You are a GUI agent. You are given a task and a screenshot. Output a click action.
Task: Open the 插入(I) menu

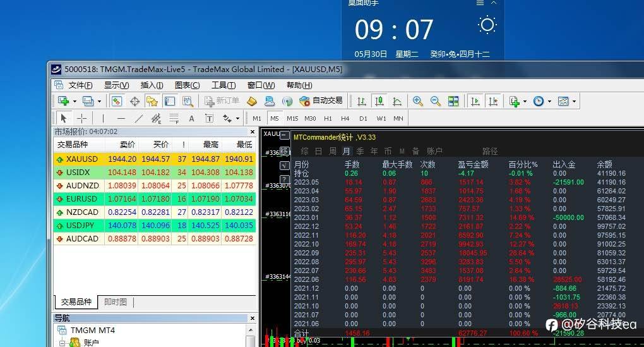coord(152,85)
